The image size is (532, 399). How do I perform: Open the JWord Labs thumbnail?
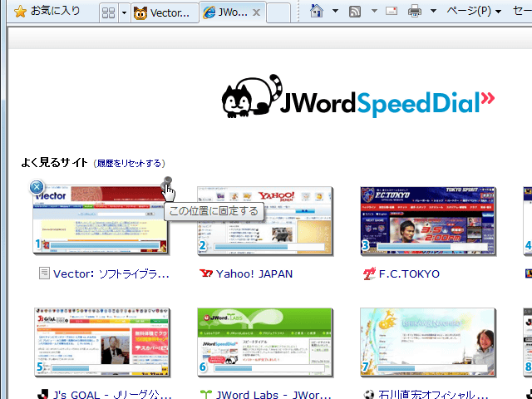[x=264, y=342]
